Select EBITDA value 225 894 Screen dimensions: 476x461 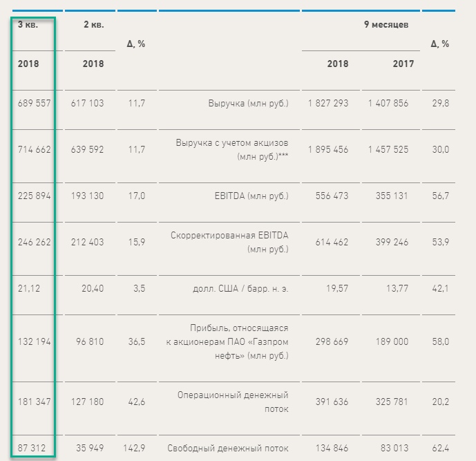pos(34,196)
